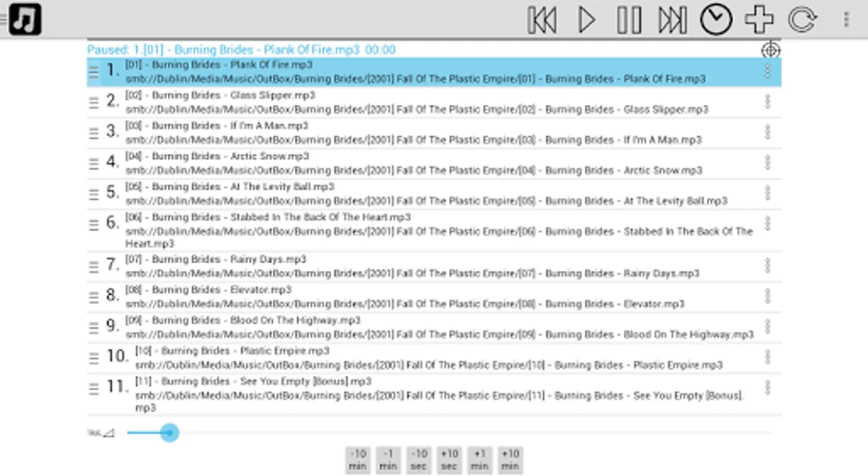
Task: Grab the reorder handle of track 4
Action: coord(94,163)
